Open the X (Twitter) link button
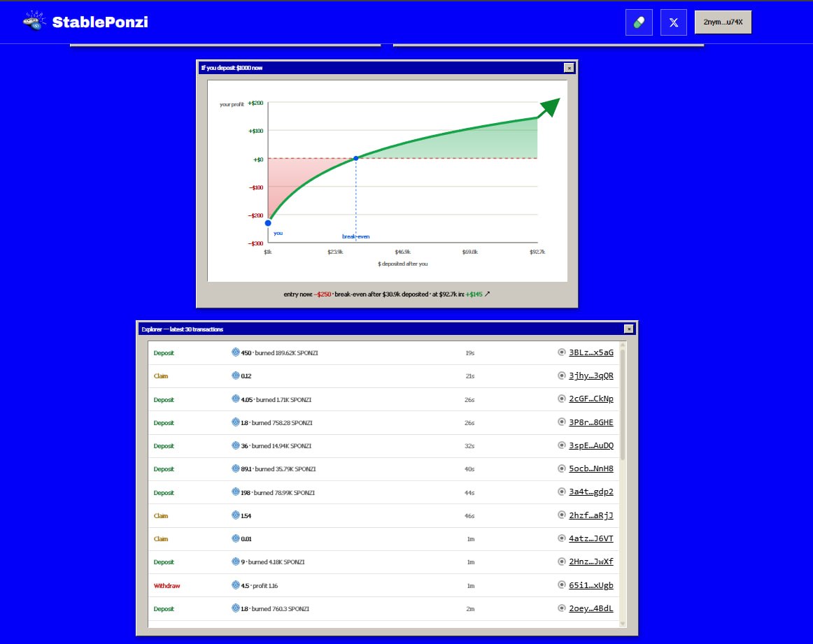 674,22
